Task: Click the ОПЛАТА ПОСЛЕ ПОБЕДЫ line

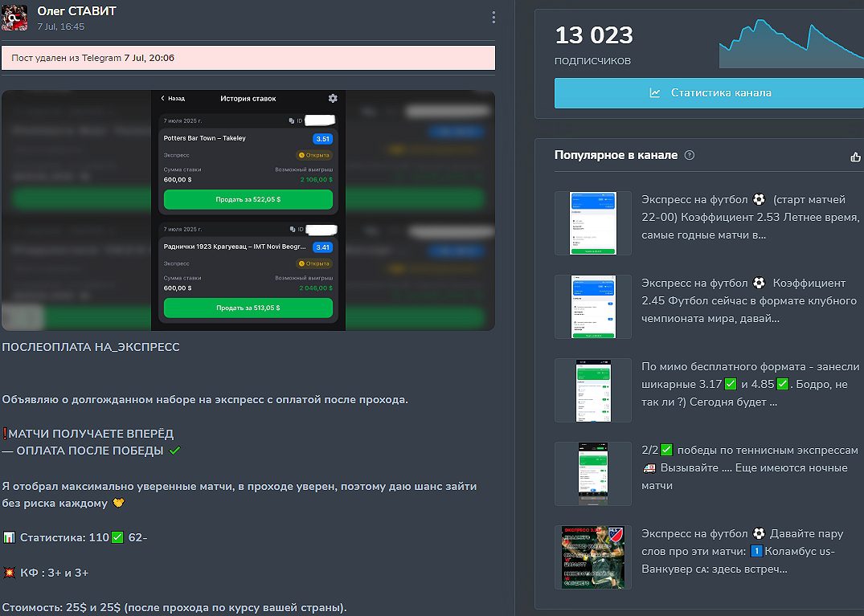Action: click(91, 451)
